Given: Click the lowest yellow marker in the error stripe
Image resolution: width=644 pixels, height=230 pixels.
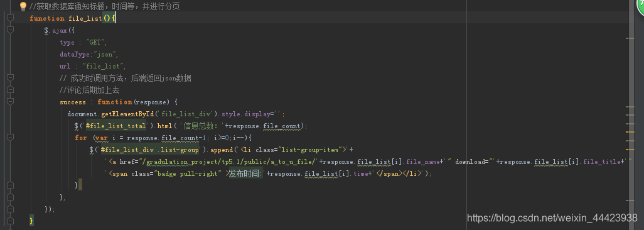Looking at the screenshot, I should [630, 200].
